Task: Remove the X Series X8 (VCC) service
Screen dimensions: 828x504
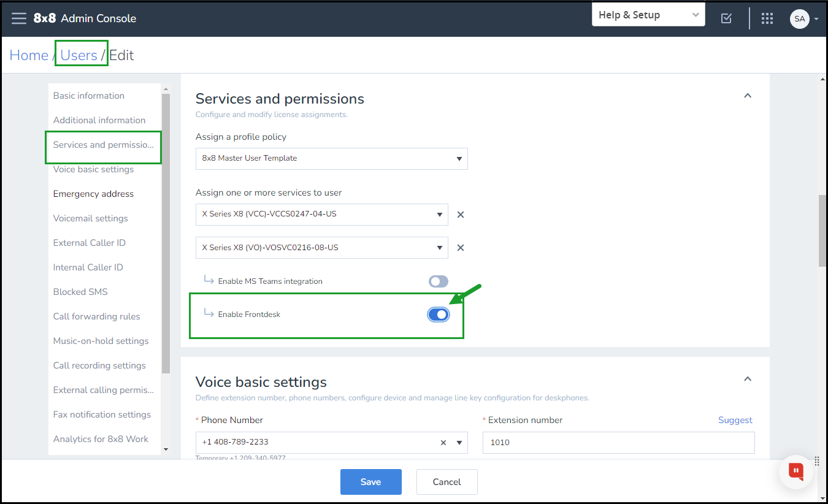Action: pyautogui.click(x=461, y=215)
